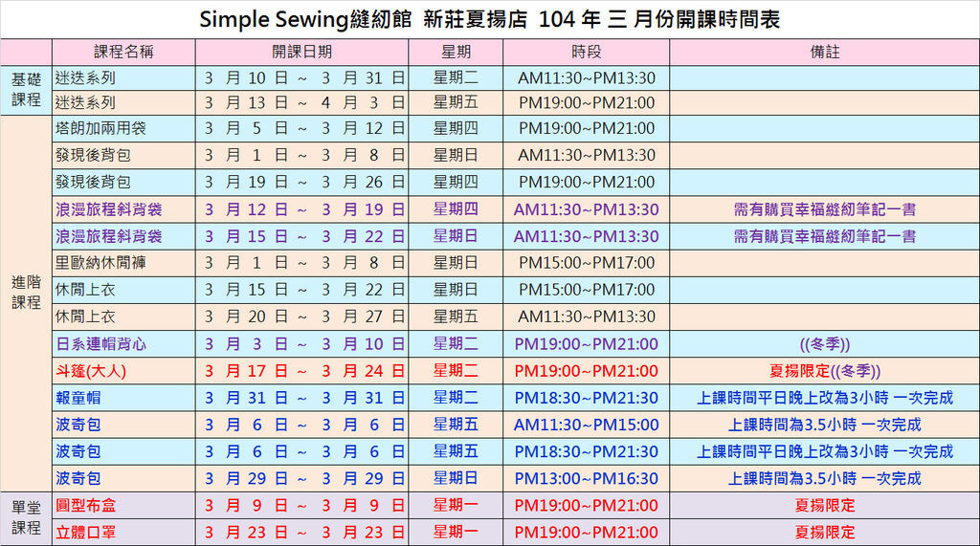Select '星期一' in the 立體口罩 row
The width and height of the screenshot is (980, 546).
coord(456,533)
